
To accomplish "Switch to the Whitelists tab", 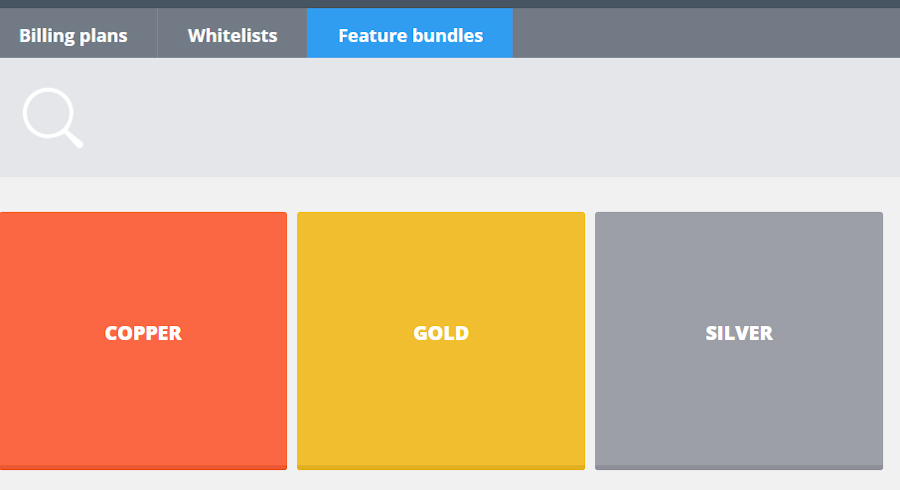I will [232, 36].
